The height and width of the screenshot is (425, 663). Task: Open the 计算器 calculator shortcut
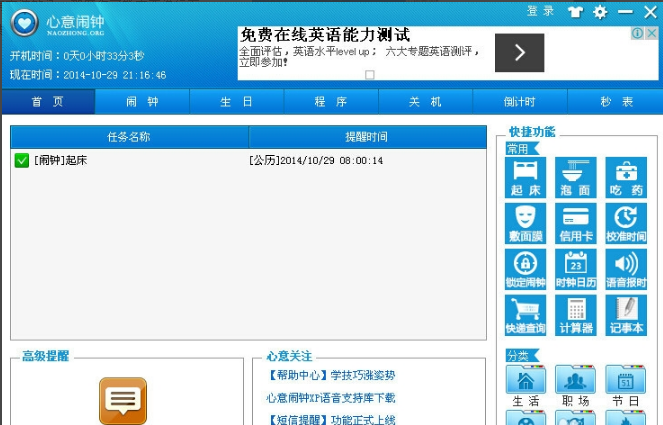pos(575,315)
